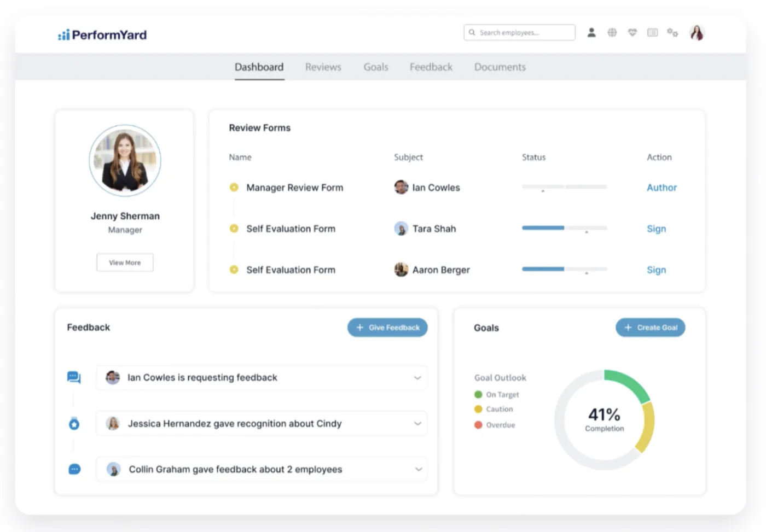Click the speech bubble icon beside Collin Graham
Screen dimensions: 766x532
(x=74, y=469)
